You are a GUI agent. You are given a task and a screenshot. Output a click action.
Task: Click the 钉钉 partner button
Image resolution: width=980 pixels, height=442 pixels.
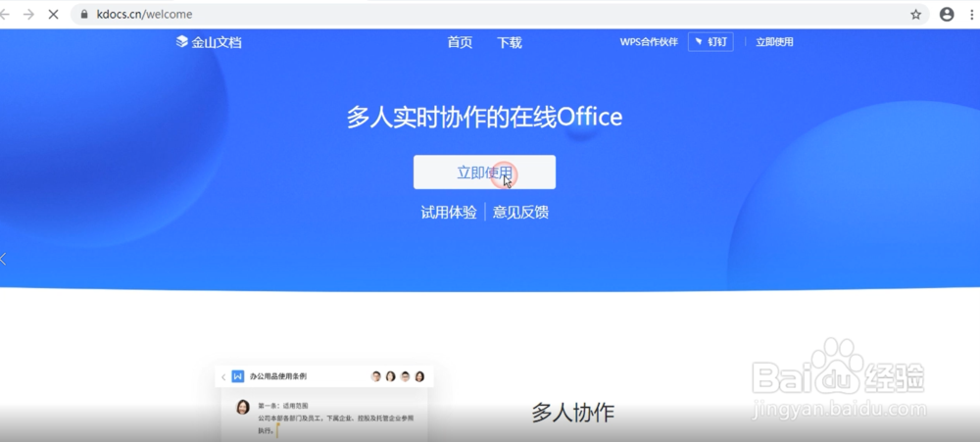coord(710,42)
